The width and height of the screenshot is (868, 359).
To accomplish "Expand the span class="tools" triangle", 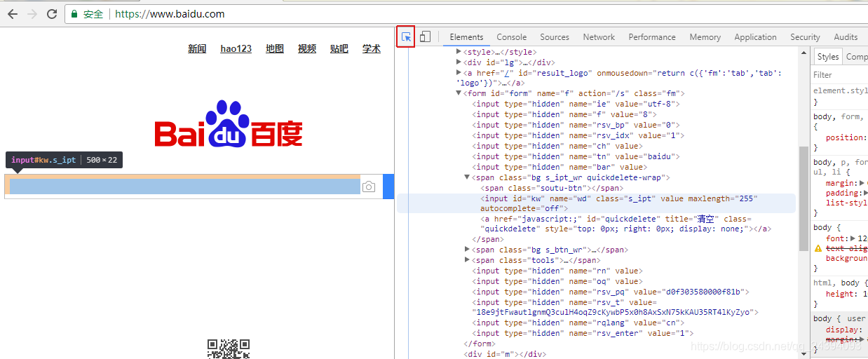I will click(468, 260).
